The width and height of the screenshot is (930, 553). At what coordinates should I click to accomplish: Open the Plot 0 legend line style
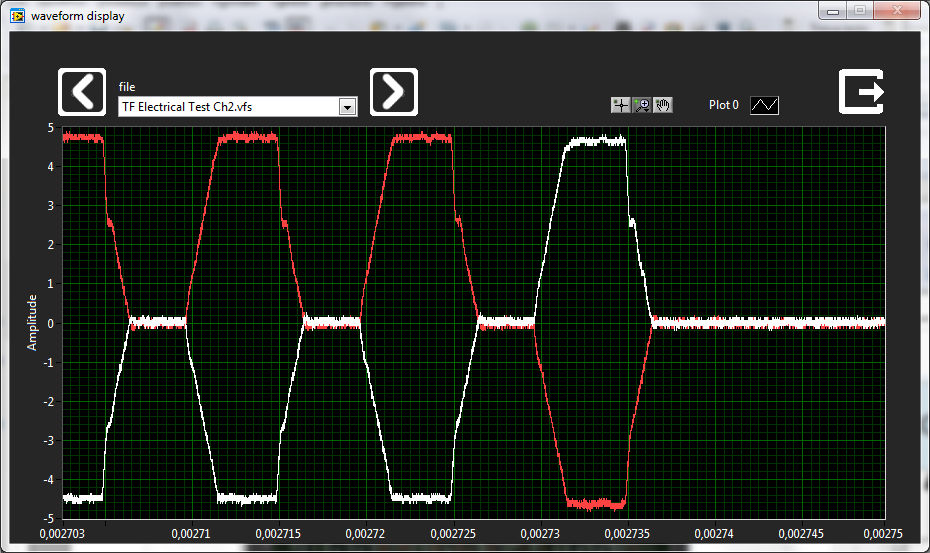765,106
